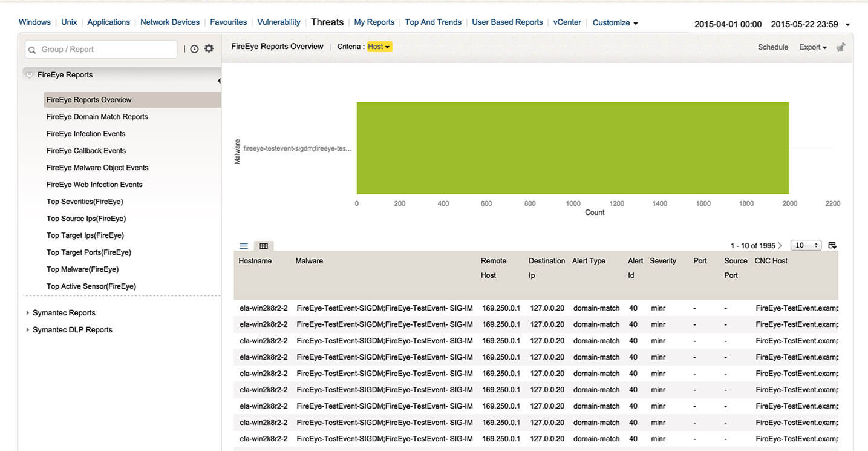The width and height of the screenshot is (868, 451).
Task: Switch to list view icon above table
Action: pos(244,246)
